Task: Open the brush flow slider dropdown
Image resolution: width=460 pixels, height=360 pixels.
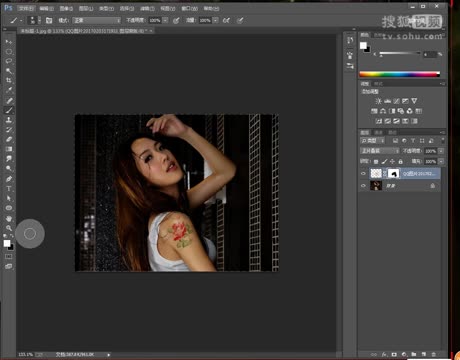Action: [215, 20]
